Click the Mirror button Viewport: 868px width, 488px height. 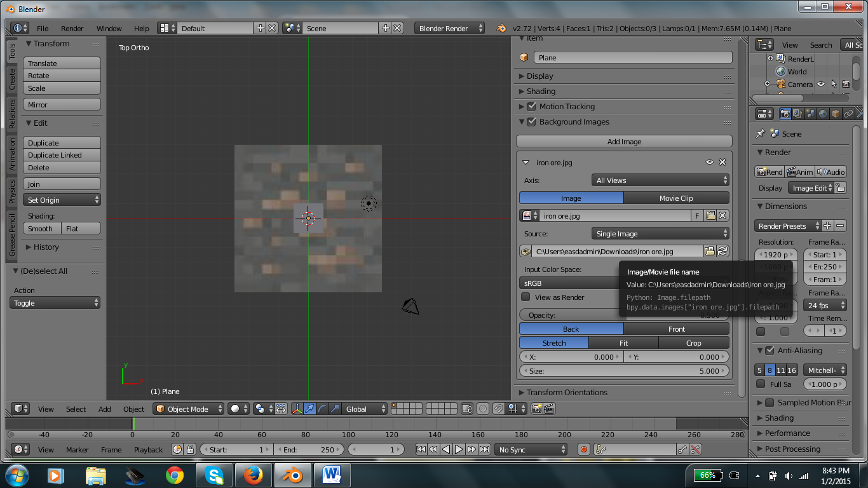(62, 104)
